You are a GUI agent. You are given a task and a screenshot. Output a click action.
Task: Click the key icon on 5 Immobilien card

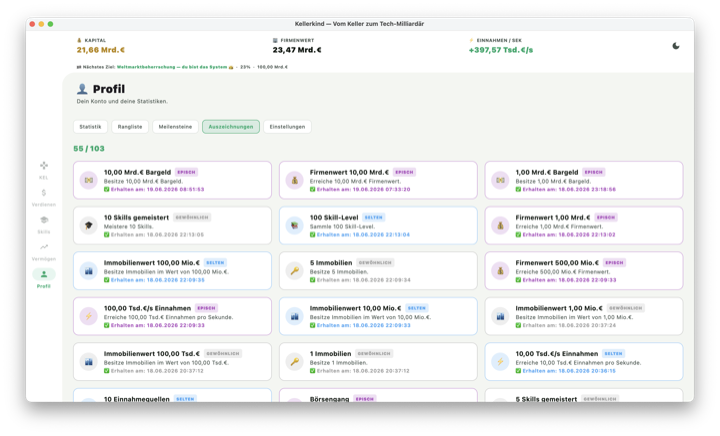click(x=295, y=271)
